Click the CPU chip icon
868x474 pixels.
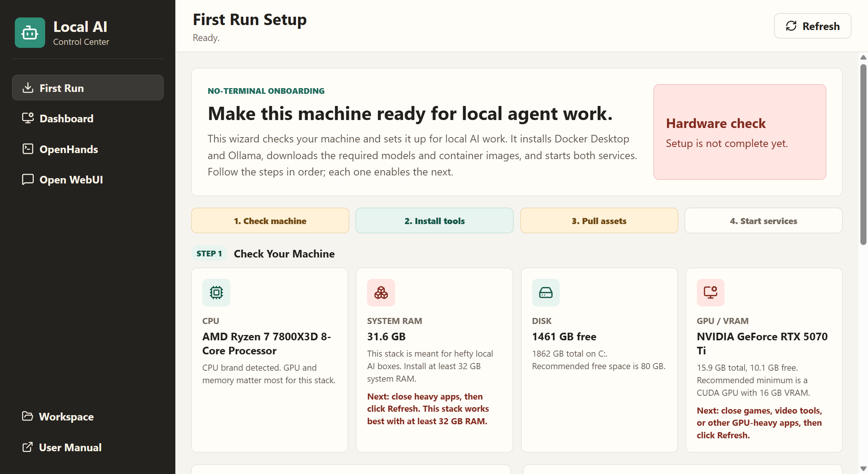[216, 292]
